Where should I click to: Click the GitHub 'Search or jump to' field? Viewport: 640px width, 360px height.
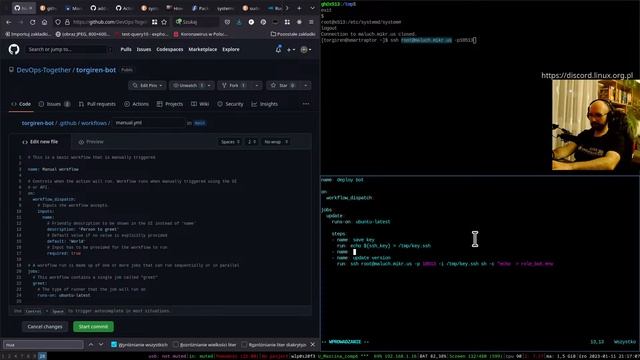69,49
